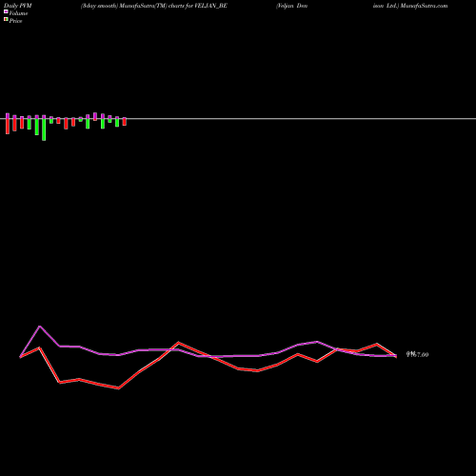Click the red price line's lowest trough
This screenshot has width=476, height=476.
pos(119,388)
